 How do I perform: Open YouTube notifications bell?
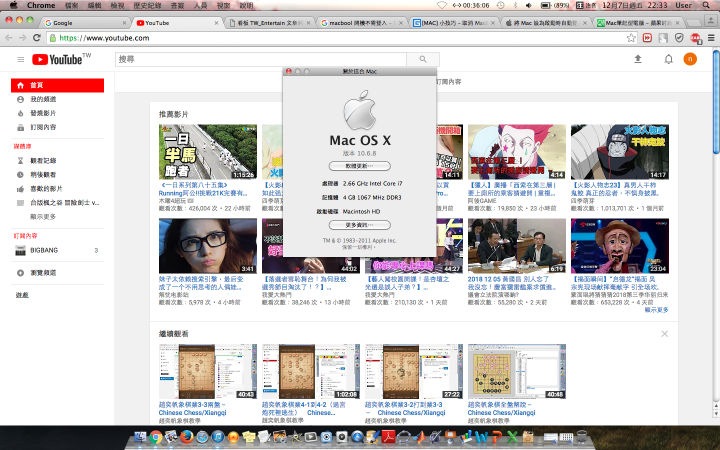[669, 59]
